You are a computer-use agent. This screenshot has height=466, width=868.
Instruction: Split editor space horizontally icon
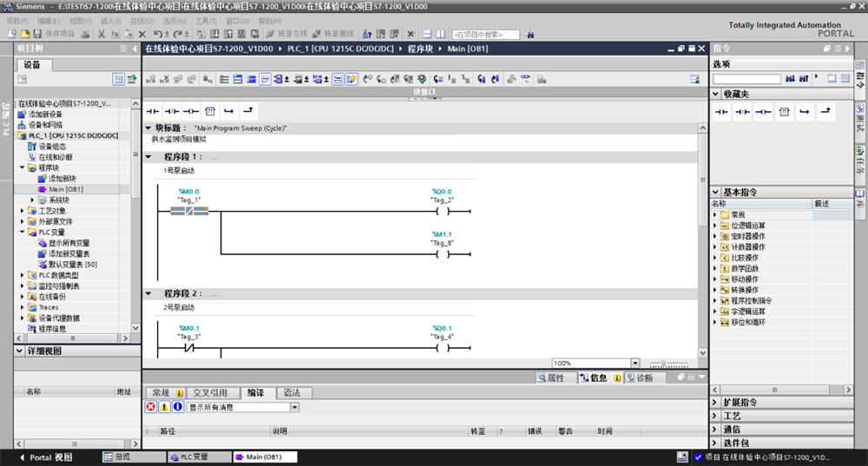point(427,35)
